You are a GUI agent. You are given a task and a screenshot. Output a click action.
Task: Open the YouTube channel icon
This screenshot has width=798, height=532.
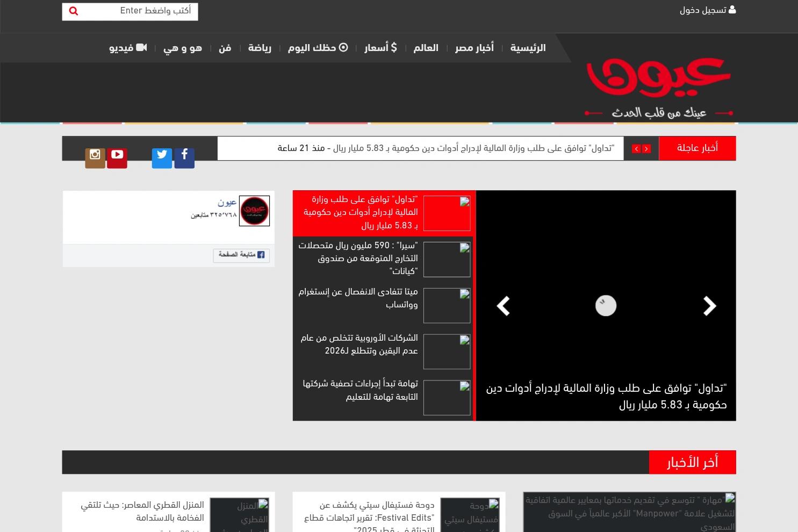click(117, 155)
